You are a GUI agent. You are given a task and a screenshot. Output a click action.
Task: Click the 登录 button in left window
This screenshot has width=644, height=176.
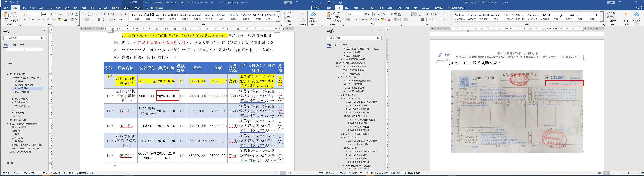coord(288,3)
